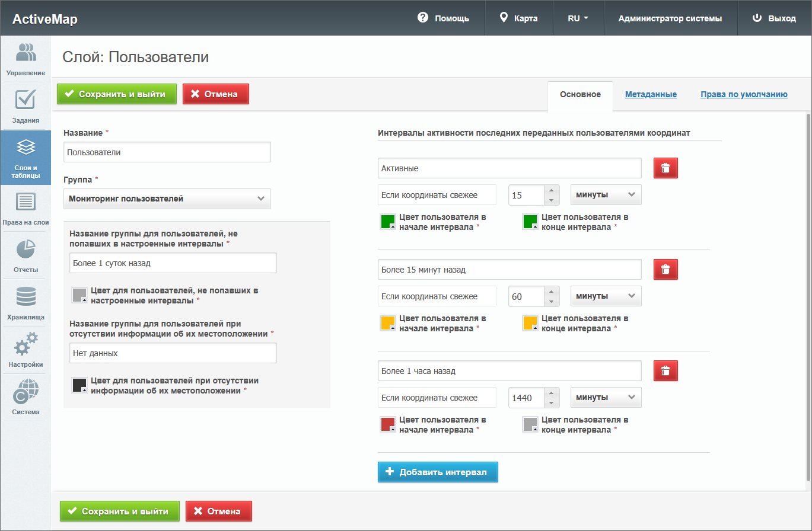Open the Хранилища database icon
Image resolution: width=812 pixels, height=531 pixels.
click(26, 303)
